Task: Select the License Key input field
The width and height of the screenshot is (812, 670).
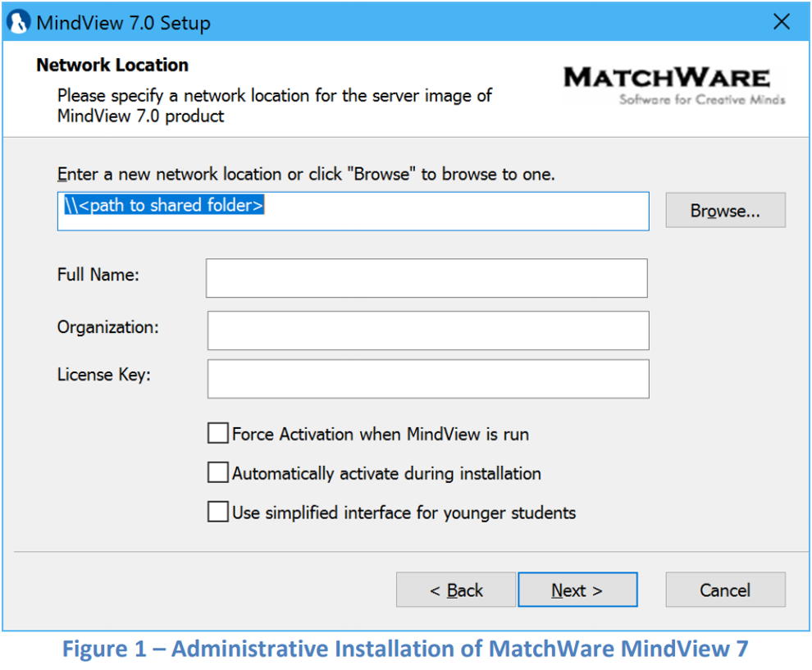Action: click(428, 379)
